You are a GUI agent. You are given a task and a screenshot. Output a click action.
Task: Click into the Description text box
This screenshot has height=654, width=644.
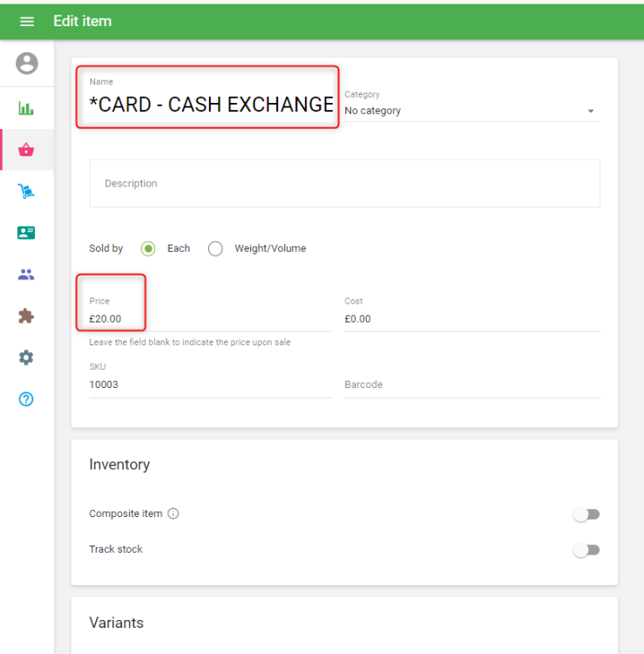point(344,184)
